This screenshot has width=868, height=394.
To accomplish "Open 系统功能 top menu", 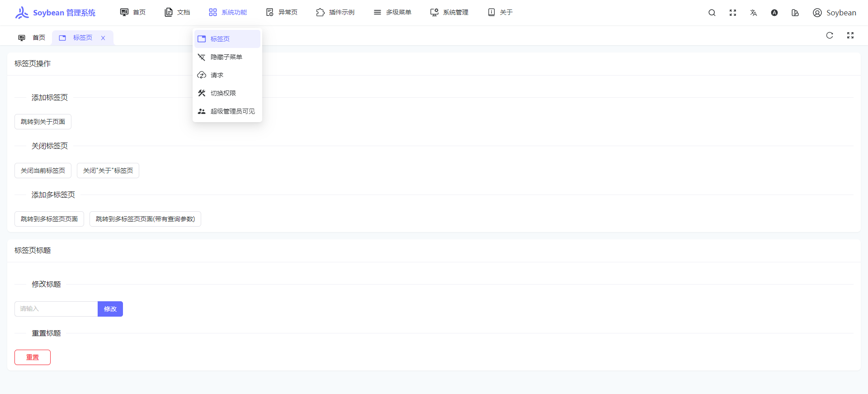I will point(228,12).
